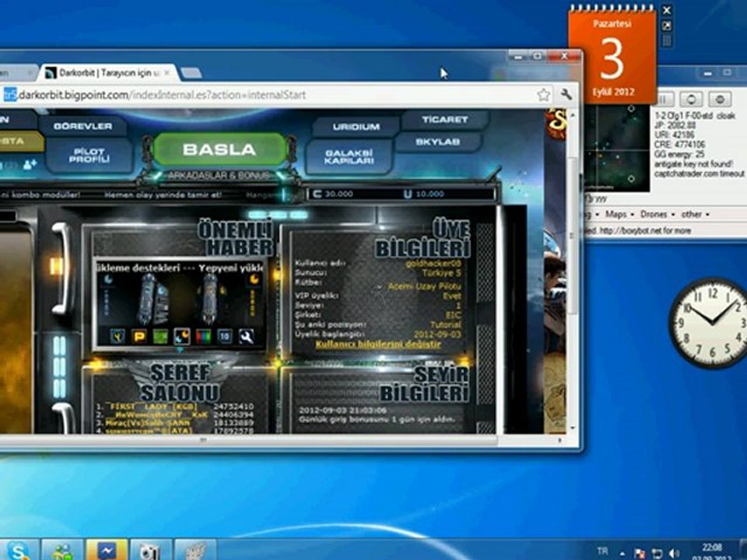Viewport: 747px width, 560px height.
Task: Select the blue '10' news icon
Action: coord(225,336)
